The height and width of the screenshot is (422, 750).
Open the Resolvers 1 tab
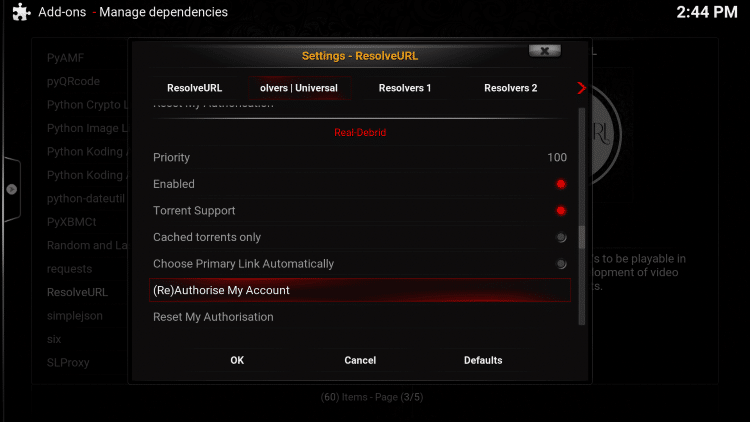[405, 88]
